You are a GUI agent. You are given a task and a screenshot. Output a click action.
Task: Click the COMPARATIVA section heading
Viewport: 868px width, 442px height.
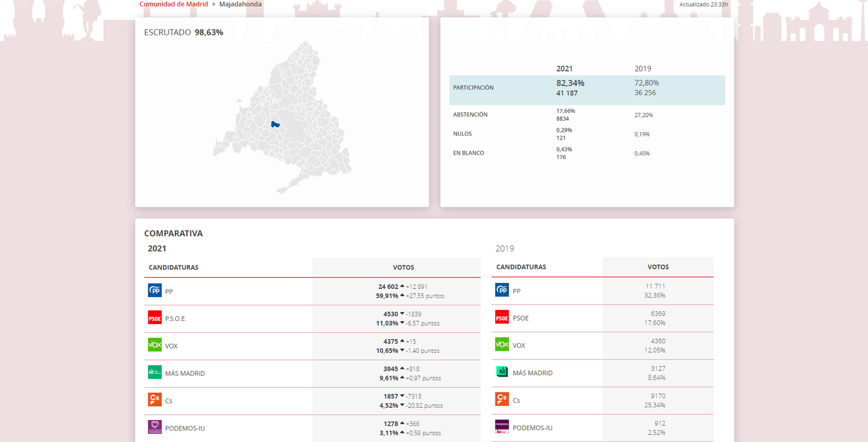coord(173,233)
